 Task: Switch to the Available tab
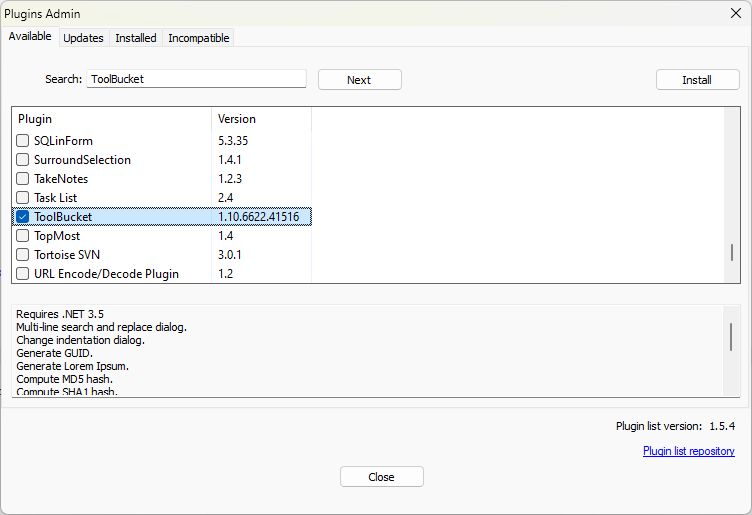coord(30,36)
